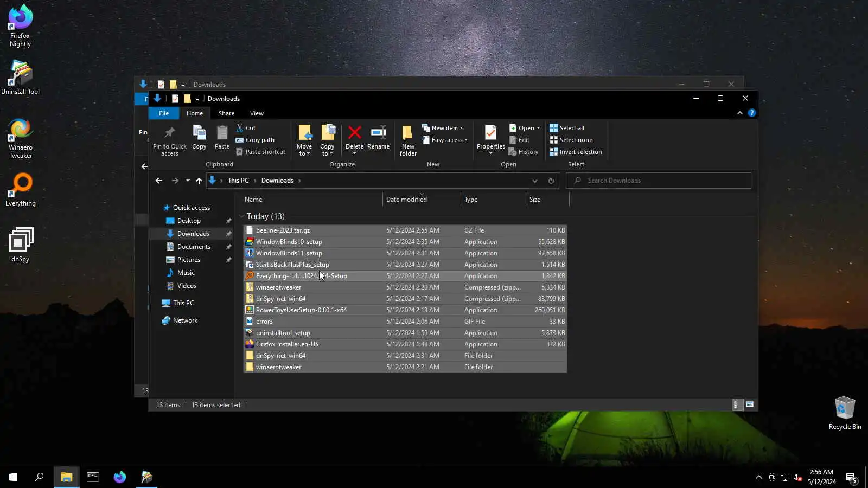868x488 pixels.
Task: Click Select all in ribbon
Action: click(567, 128)
